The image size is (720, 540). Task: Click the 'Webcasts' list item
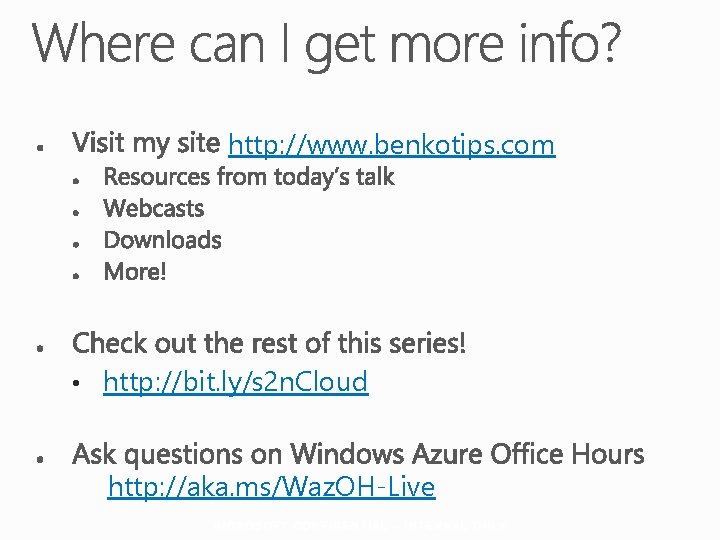coord(153,209)
